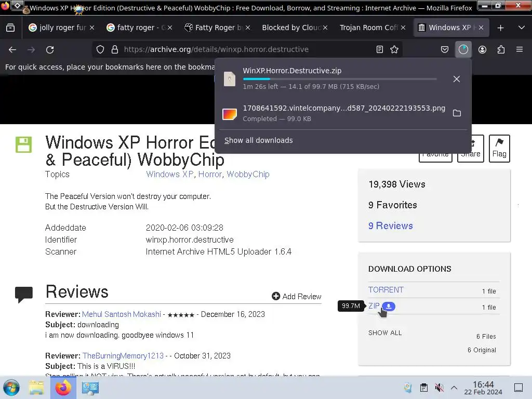Click the green software floppy disk icon

(x=23, y=145)
